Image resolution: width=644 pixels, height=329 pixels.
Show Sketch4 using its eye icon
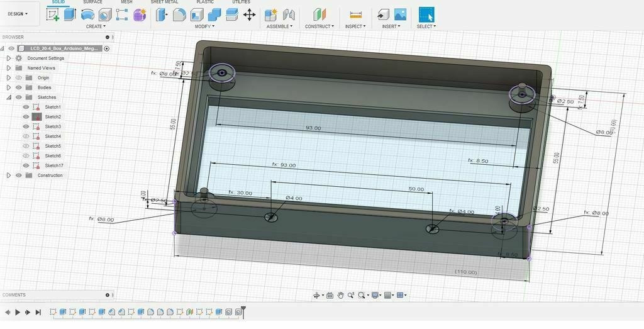(26, 137)
